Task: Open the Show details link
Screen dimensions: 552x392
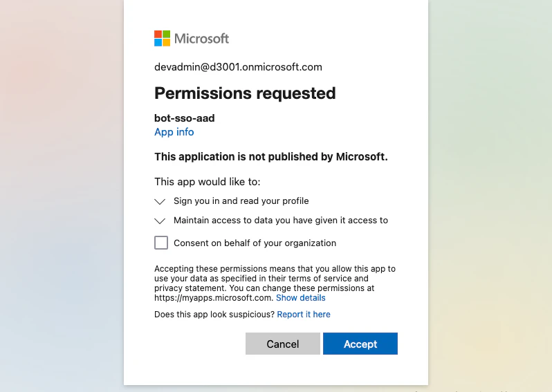Action: click(x=301, y=298)
